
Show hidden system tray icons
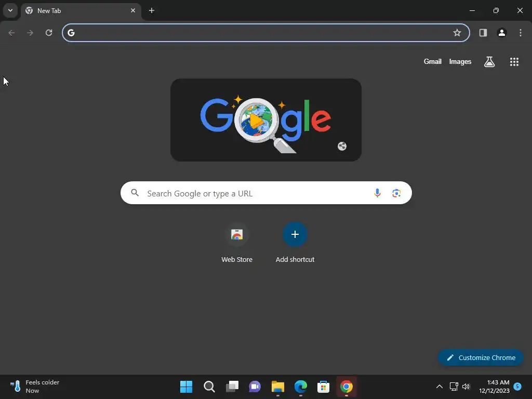[439, 387]
